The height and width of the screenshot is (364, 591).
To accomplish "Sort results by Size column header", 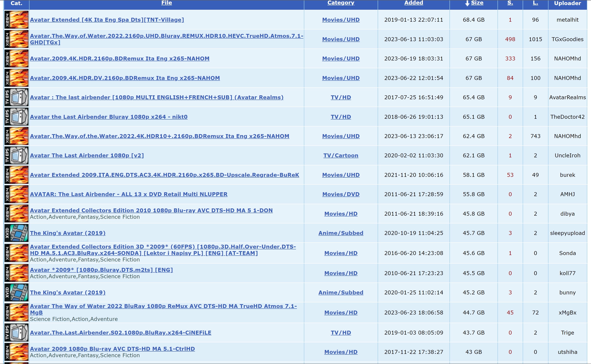I will coord(477,3).
